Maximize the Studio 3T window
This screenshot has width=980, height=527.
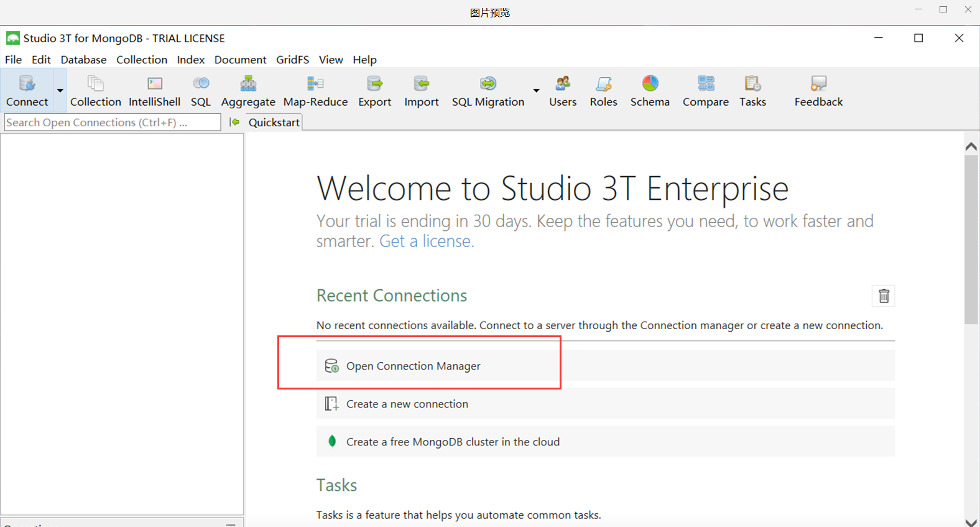(918, 38)
